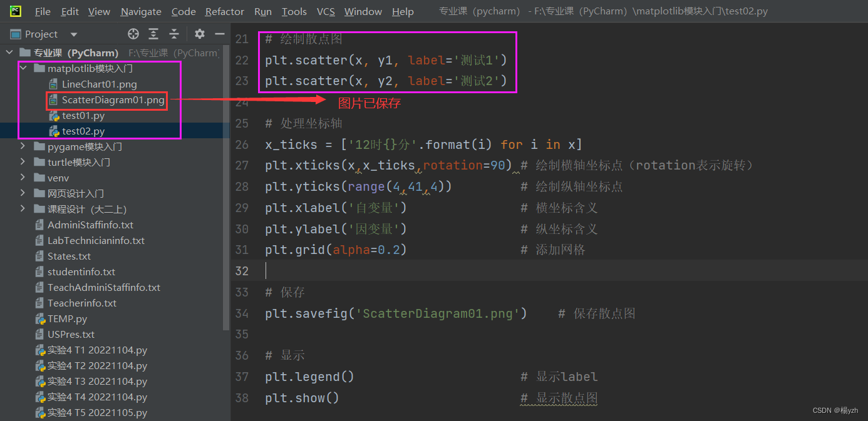Open the Refactor menu

point(224,11)
